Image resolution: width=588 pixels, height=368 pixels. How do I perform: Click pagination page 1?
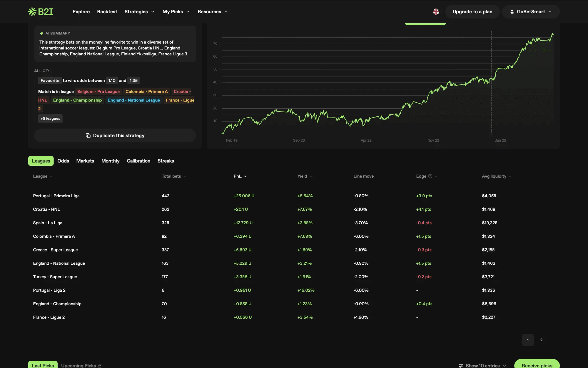528,340
